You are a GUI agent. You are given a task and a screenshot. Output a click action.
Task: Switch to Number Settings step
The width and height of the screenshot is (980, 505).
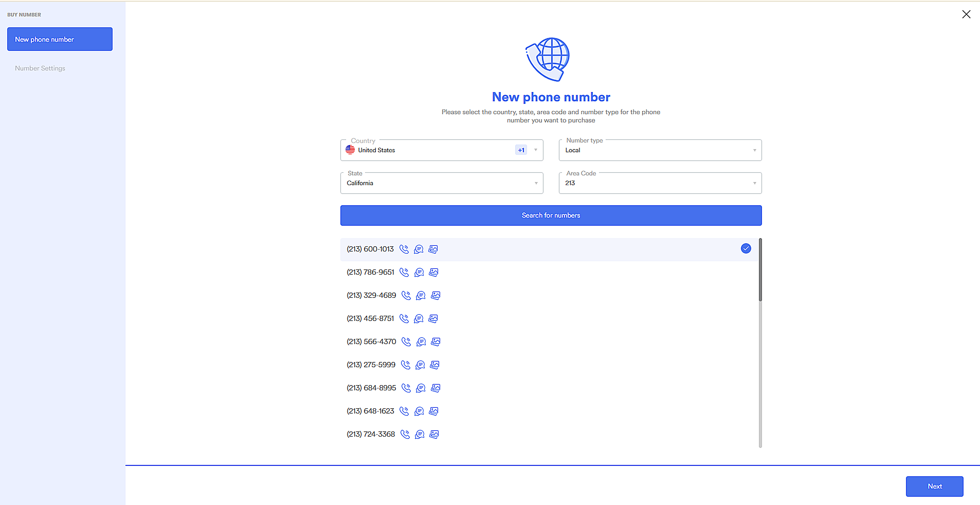click(40, 68)
